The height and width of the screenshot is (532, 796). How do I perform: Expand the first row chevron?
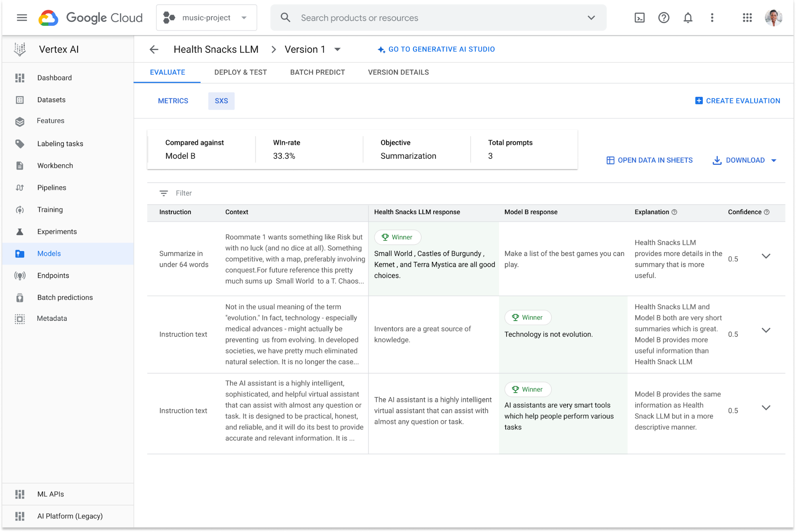point(767,256)
